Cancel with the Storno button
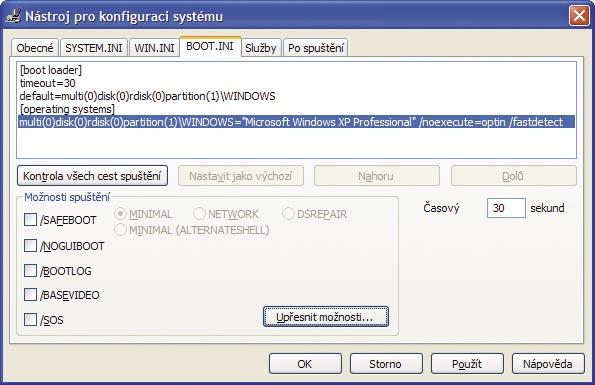Viewport: 595px width, 385px height. point(386,364)
